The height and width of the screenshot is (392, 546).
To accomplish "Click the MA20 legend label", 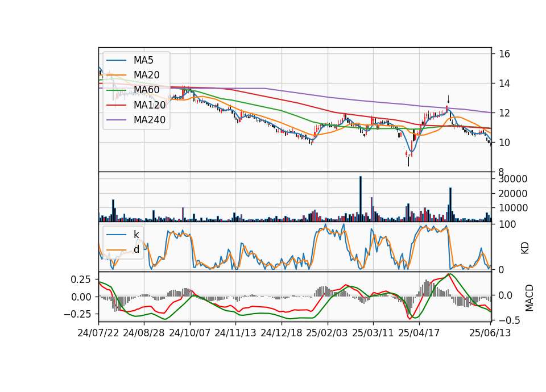I will (x=146, y=75).
